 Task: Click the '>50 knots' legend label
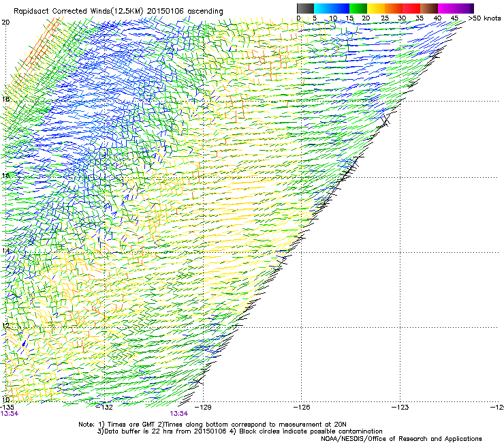tap(484, 18)
